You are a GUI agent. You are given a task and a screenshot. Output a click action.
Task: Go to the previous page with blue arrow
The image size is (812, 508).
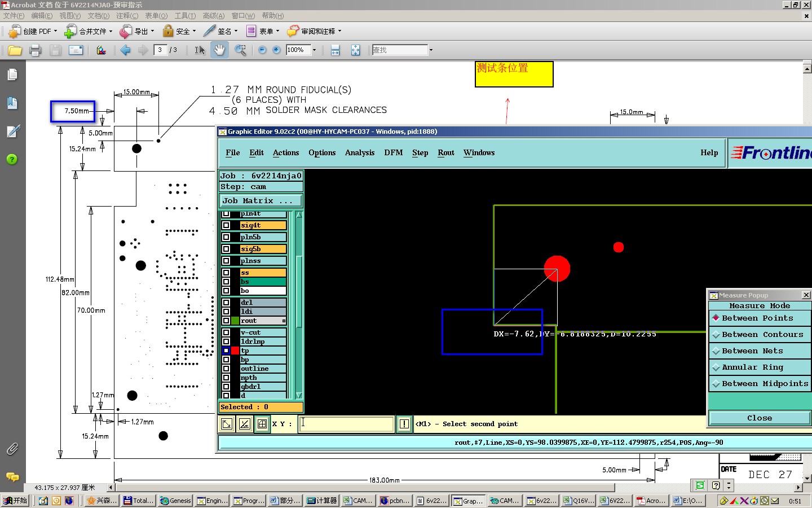[125, 50]
